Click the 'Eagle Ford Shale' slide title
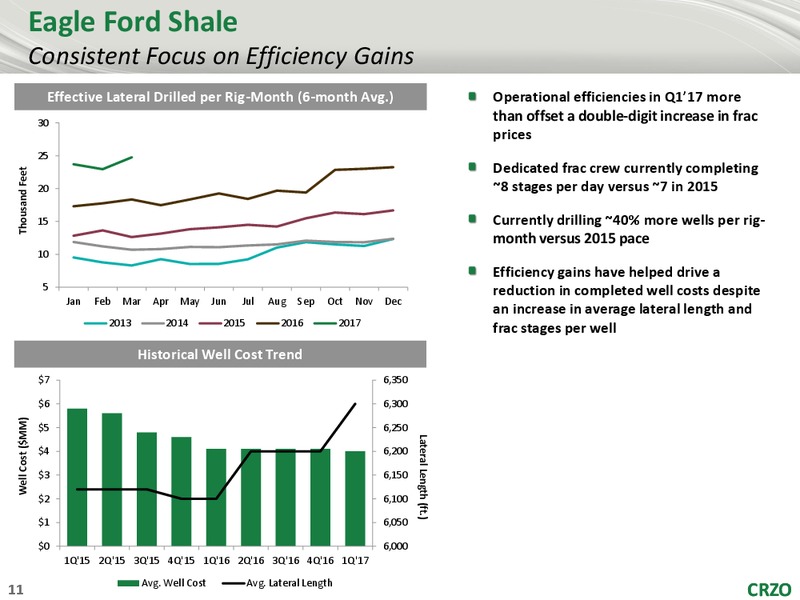This screenshot has width=800, height=600. [x=133, y=22]
